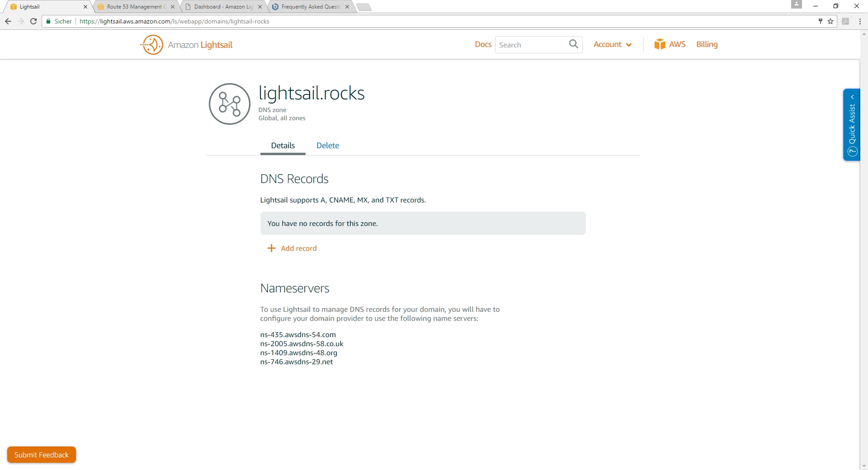Bookmark the page with the star icon
This screenshot has width=868, height=470.
click(830, 21)
